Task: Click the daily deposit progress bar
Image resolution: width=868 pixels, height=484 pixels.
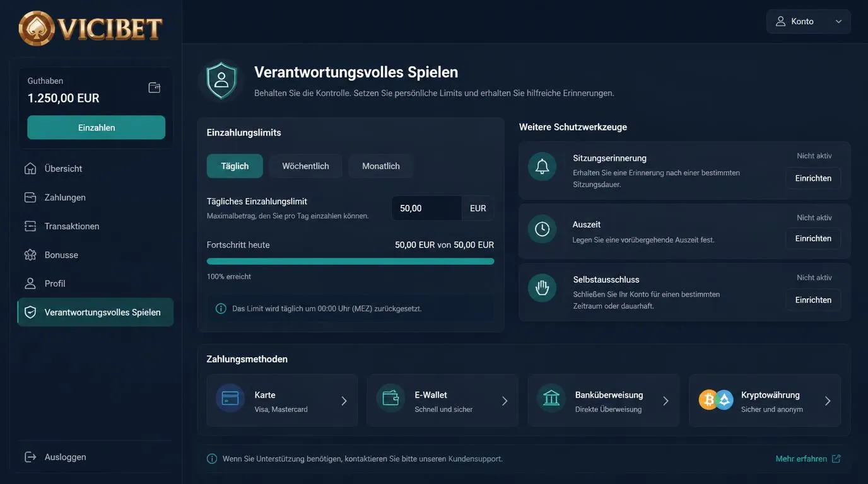Action: pyautogui.click(x=351, y=261)
